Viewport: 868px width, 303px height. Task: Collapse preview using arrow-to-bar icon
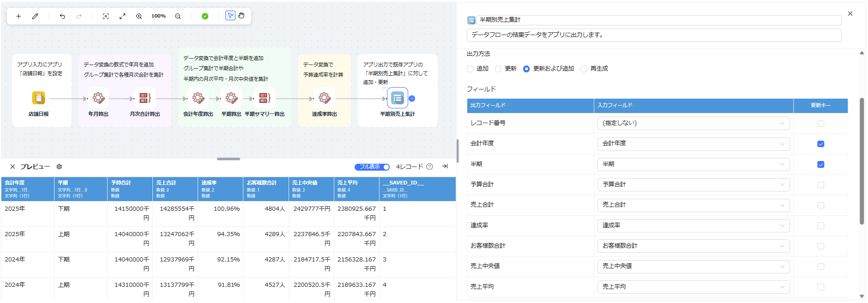(x=445, y=166)
